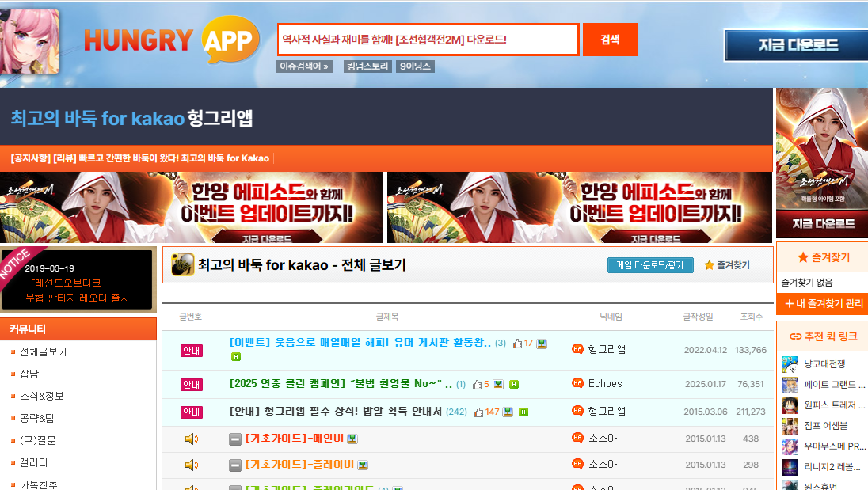Click the image icon on 메인UI post
868x490 pixels.
pyautogui.click(x=352, y=439)
